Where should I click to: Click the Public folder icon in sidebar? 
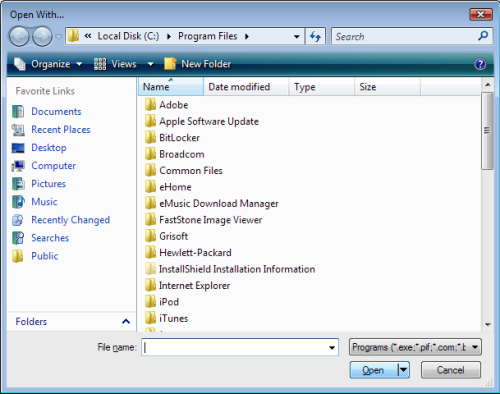click(17, 256)
